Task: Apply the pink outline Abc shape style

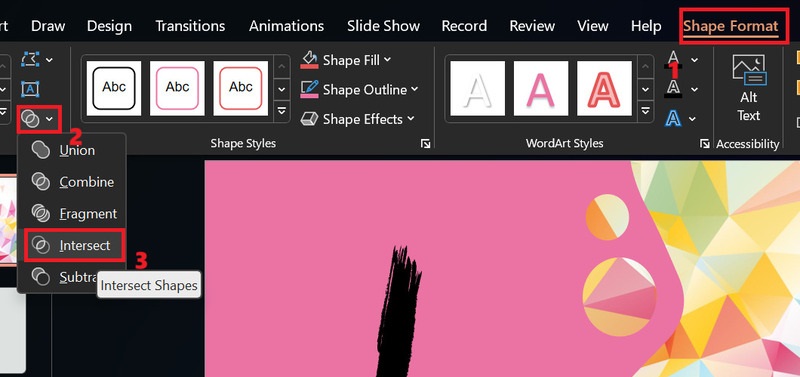Action: [177, 88]
